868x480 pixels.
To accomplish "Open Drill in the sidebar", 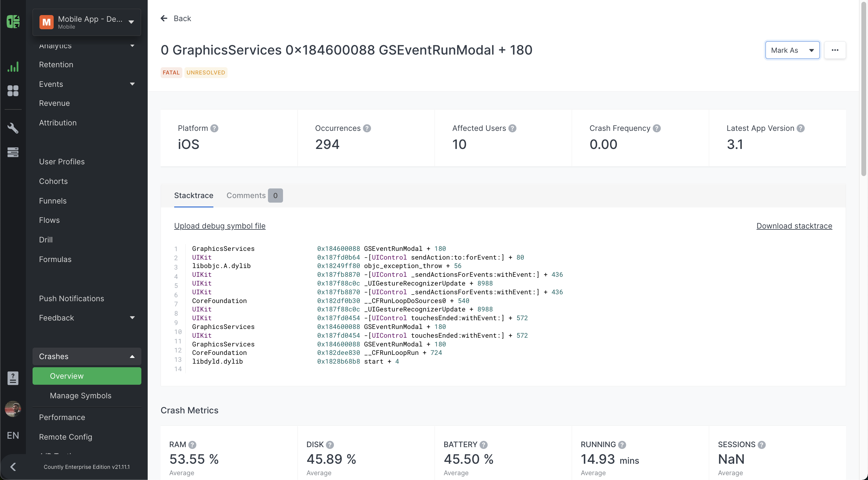I will [46, 240].
